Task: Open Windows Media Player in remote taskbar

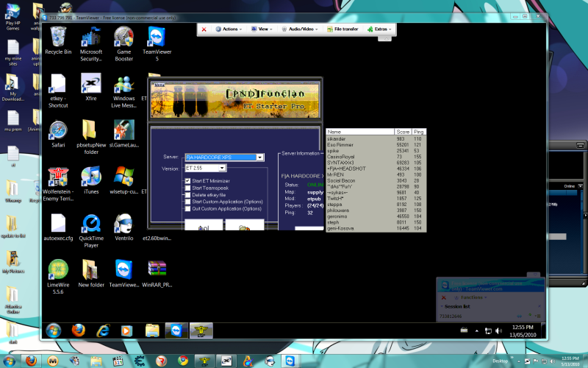Action: pyautogui.click(x=126, y=330)
